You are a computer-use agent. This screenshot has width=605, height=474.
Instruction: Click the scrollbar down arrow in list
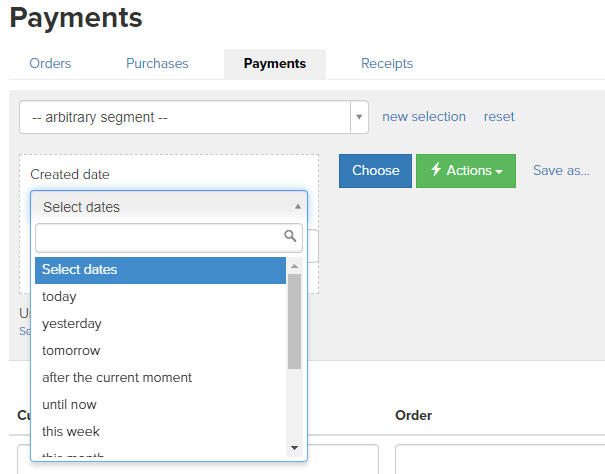(x=294, y=448)
